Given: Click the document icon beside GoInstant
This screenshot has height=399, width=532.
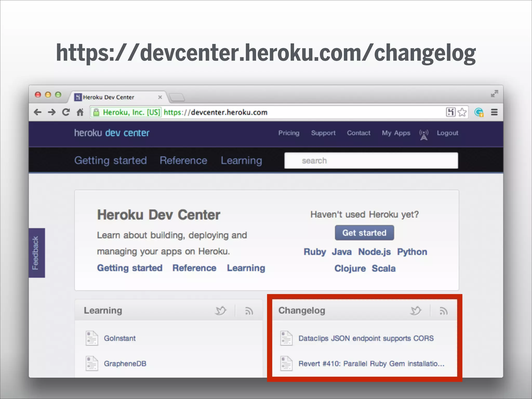Looking at the screenshot, I should 92,338.
